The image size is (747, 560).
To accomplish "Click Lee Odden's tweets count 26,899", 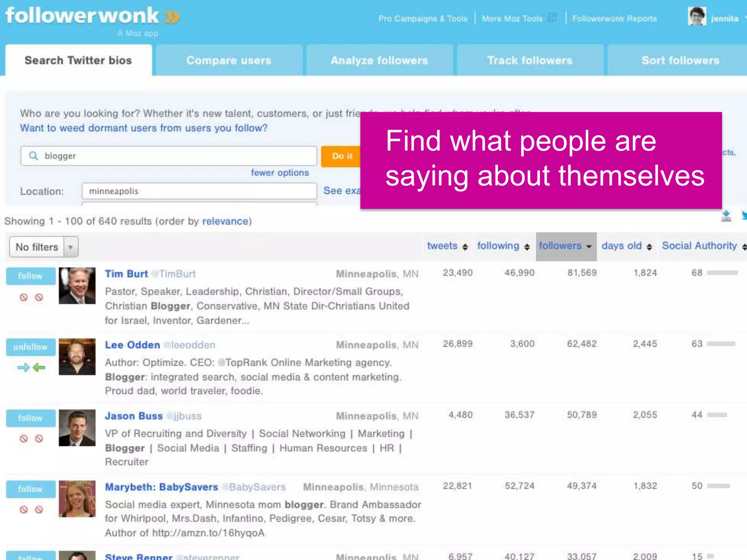I will tap(458, 344).
